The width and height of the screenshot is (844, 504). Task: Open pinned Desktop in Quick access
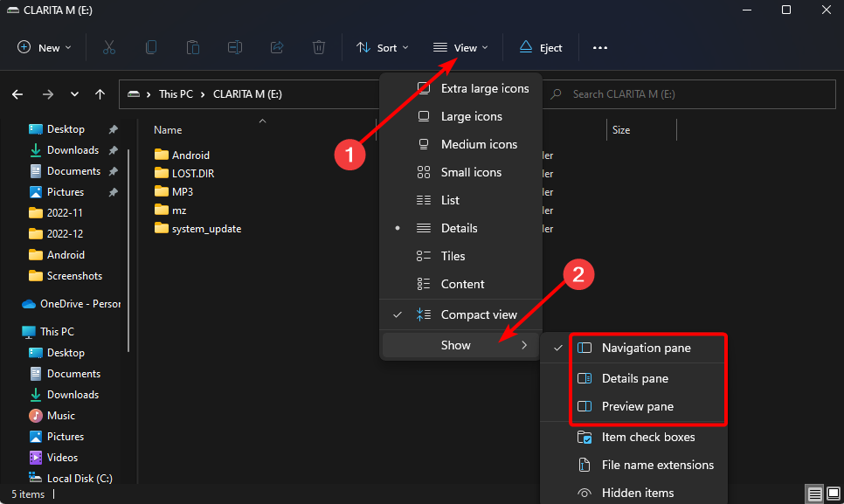tap(66, 129)
